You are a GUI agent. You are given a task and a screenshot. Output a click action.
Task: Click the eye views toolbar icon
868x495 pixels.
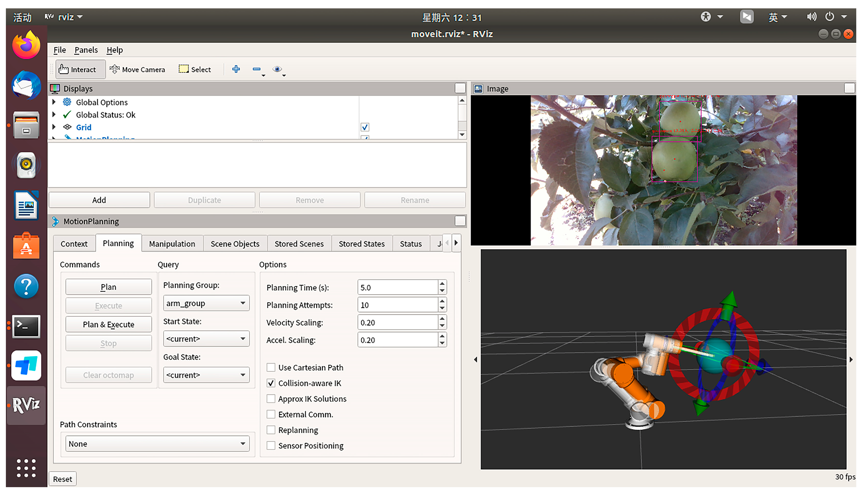point(277,69)
